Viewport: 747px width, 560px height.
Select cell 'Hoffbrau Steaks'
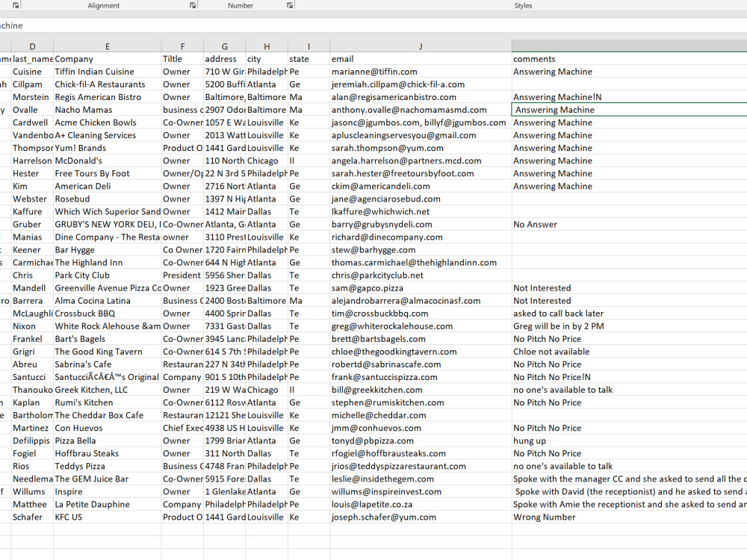tap(108, 454)
